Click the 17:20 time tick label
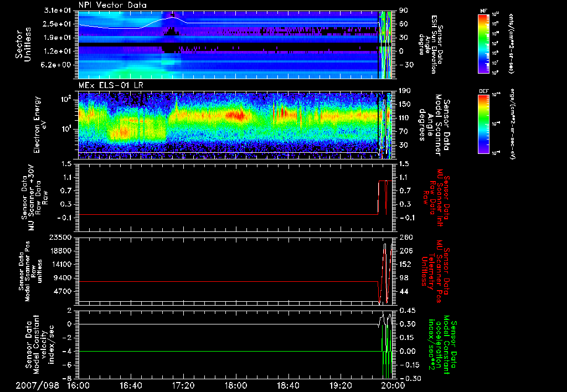The width and height of the screenshot is (567, 392). click(x=183, y=385)
